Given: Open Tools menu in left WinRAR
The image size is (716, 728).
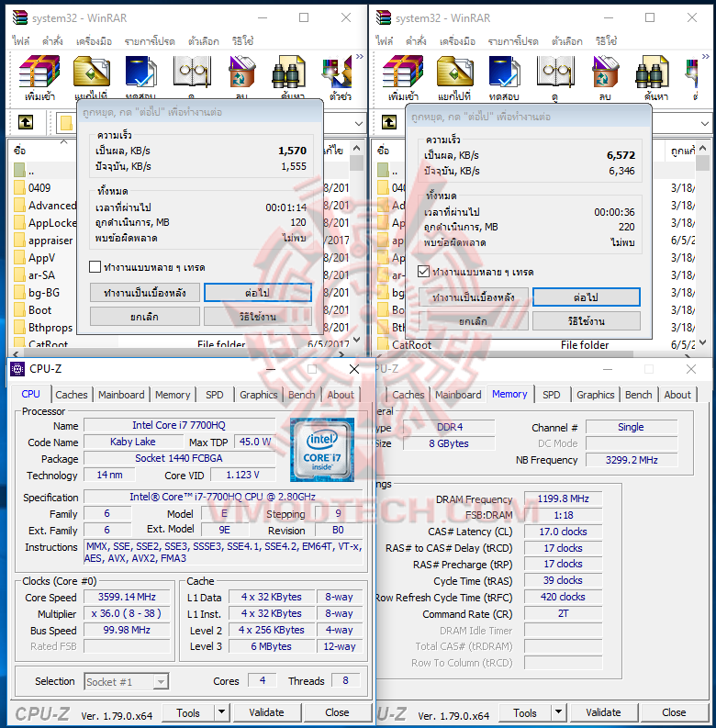Looking at the screenshot, I should [94, 41].
